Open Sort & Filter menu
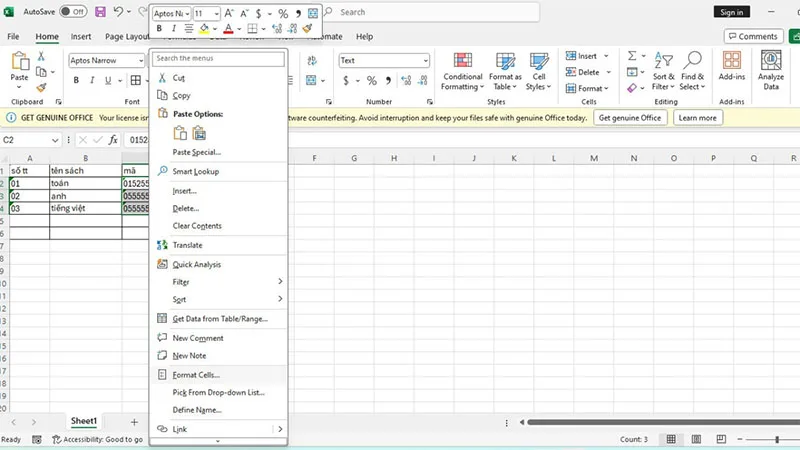 tap(663, 71)
